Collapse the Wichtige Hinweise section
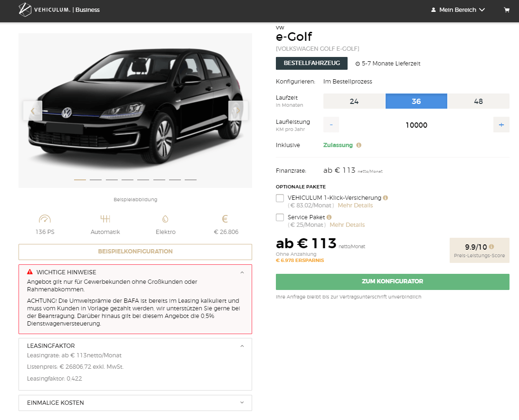This screenshot has width=519, height=420. pyautogui.click(x=242, y=272)
